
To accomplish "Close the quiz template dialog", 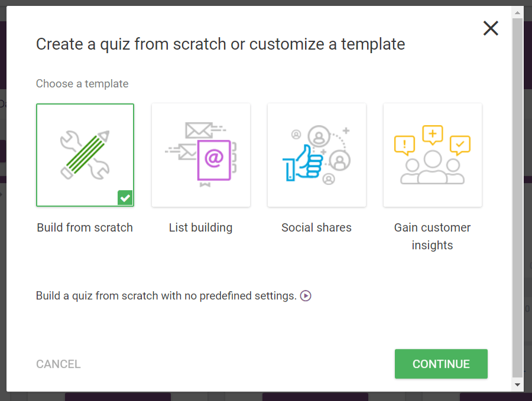I will 491,28.
